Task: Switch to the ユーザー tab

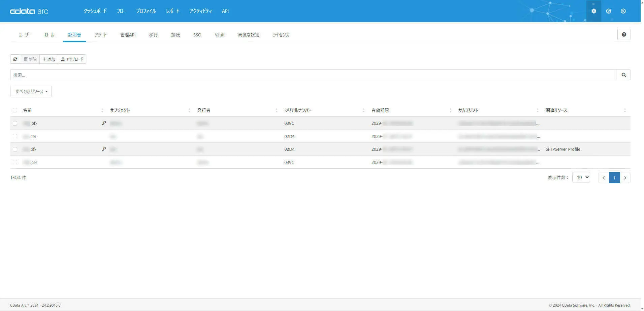Action: point(25,35)
